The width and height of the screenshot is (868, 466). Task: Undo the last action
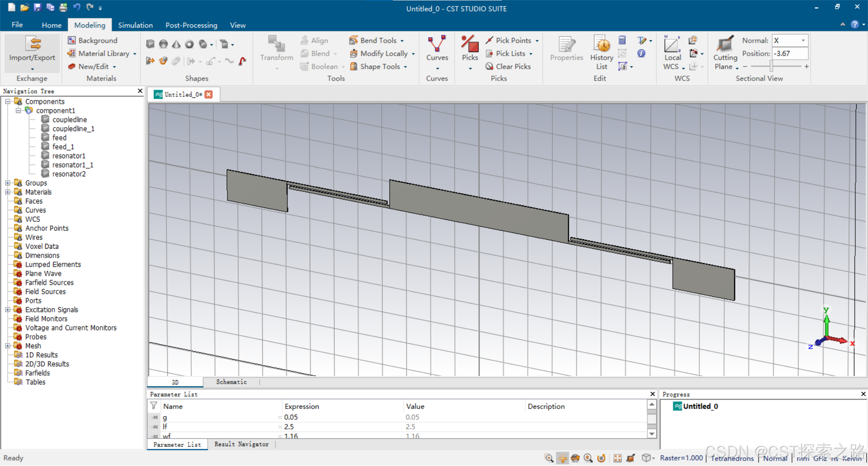pos(76,7)
